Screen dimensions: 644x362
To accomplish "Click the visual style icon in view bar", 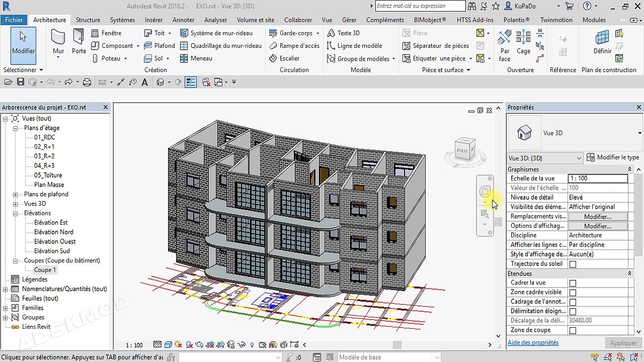I will [x=169, y=345].
